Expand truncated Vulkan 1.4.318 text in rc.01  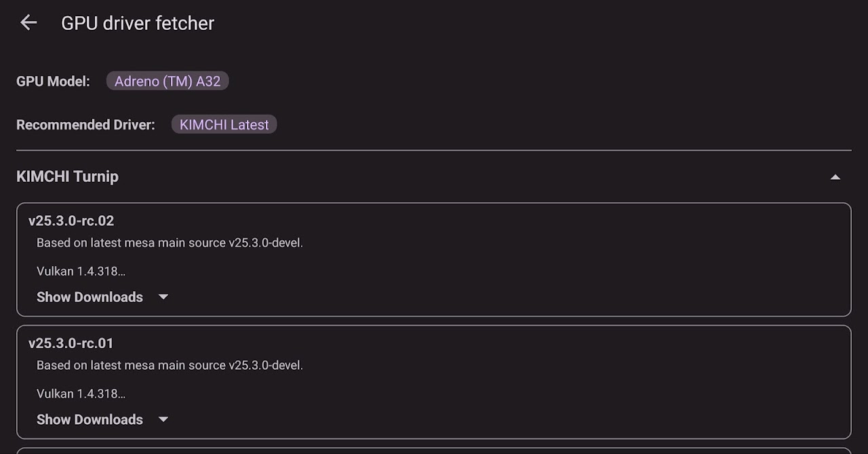[x=81, y=394]
